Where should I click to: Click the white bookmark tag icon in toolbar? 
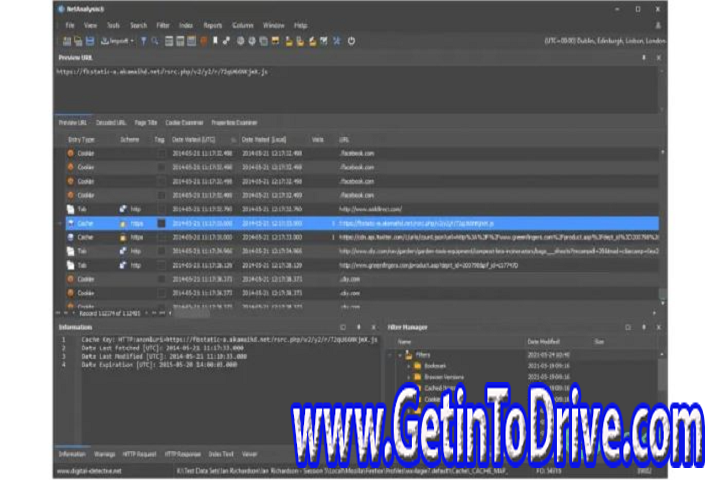click(215, 41)
